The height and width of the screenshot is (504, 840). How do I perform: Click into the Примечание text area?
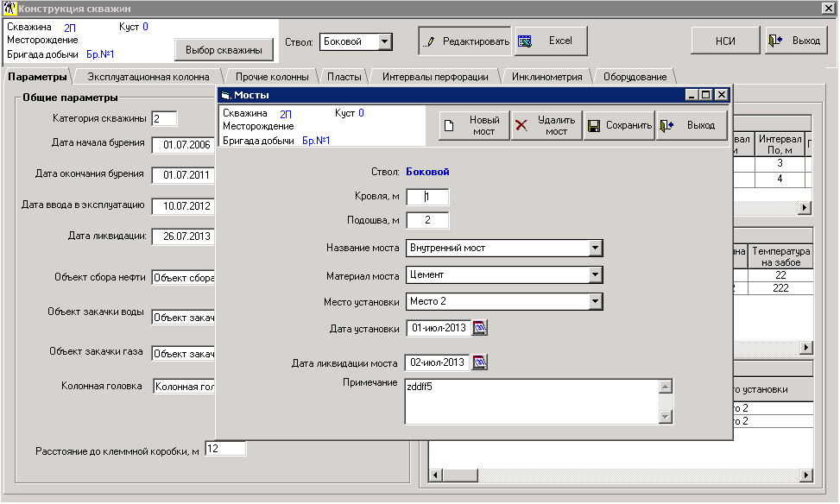tap(533, 401)
